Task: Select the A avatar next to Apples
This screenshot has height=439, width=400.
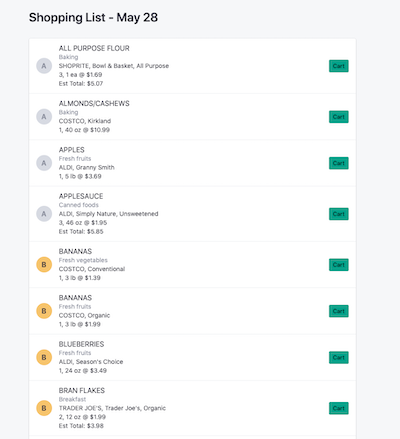Action: pos(44,163)
